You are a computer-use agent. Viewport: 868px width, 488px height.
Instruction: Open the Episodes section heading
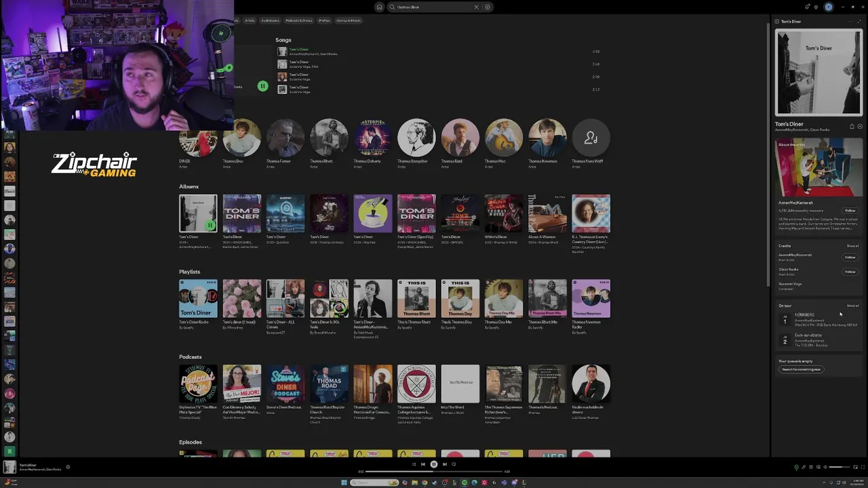pos(190,443)
